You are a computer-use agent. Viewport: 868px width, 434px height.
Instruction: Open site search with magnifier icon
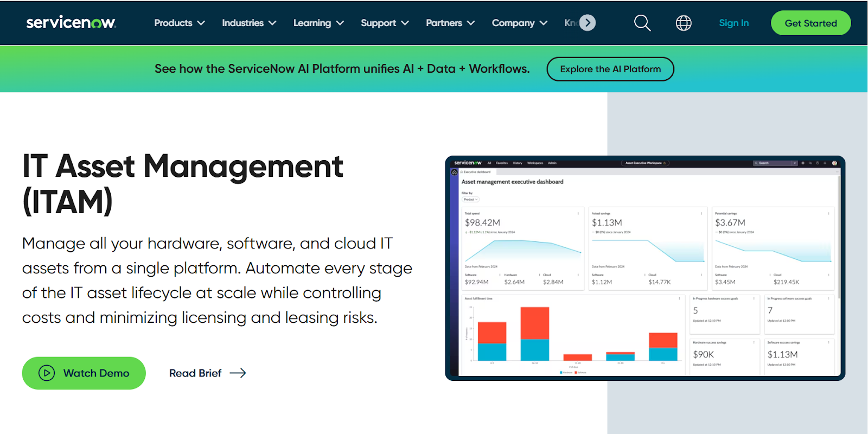pos(642,23)
